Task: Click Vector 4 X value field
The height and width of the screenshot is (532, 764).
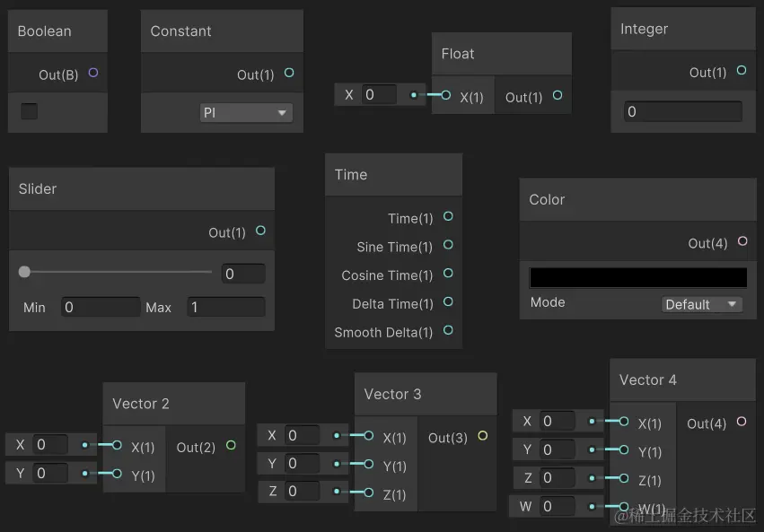Action: (558, 421)
